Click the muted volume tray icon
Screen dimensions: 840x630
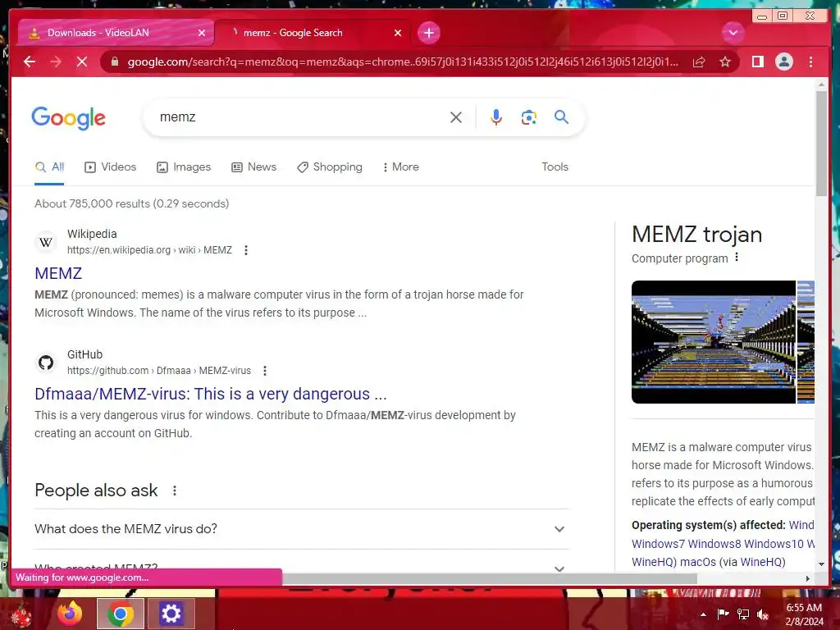pyautogui.click(x=763, y=614)
